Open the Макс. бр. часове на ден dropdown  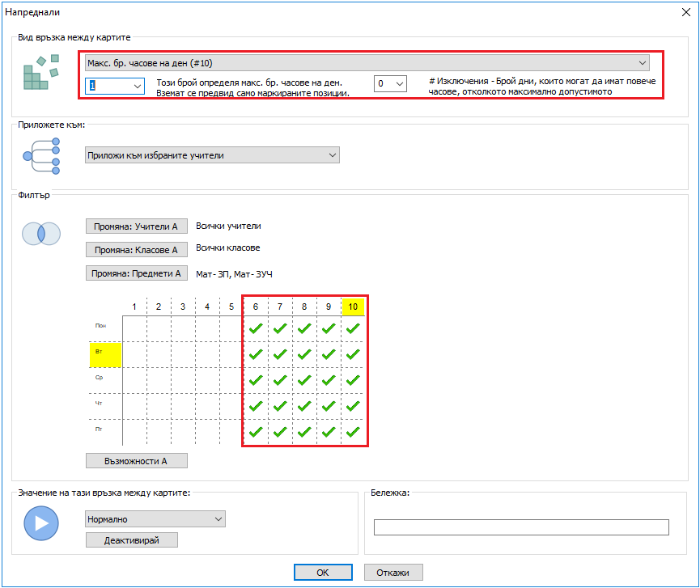coord(367,63)
